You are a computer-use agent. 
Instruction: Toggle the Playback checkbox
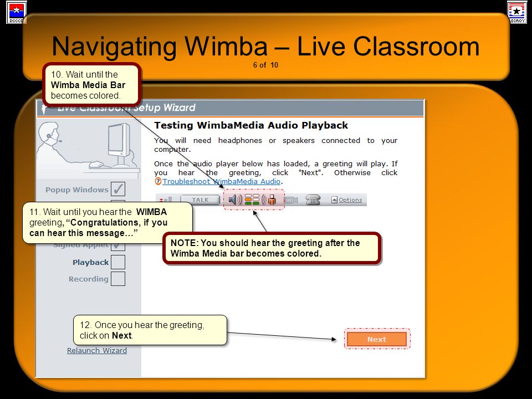point(117,262)
